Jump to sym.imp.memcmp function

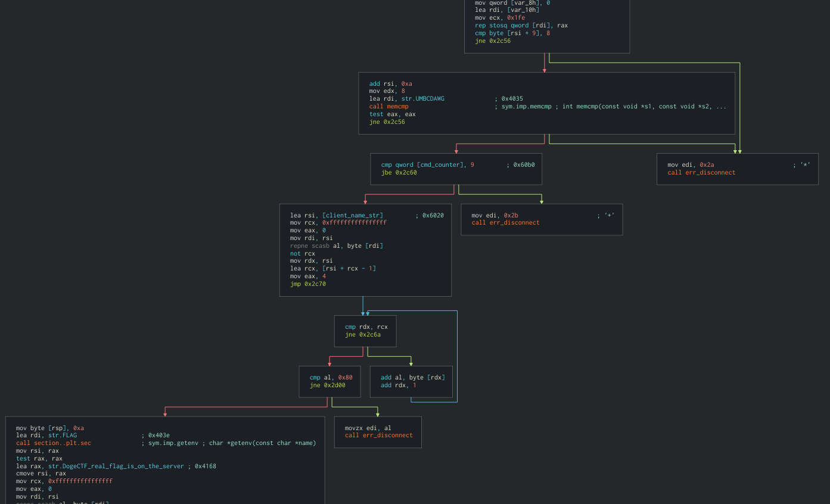pos(527,106)
